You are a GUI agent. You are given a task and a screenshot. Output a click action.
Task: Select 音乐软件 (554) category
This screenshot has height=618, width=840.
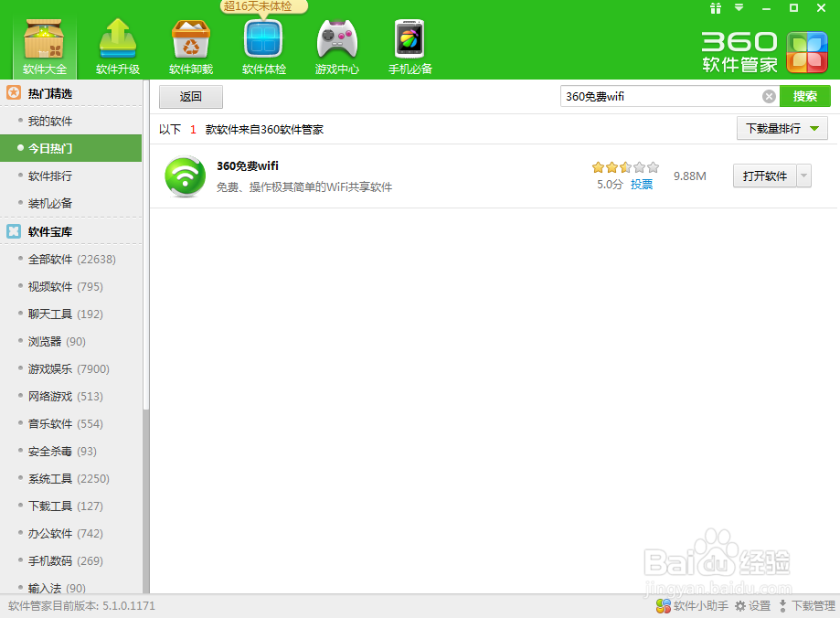pyautogui.click(x=70, y=424)
